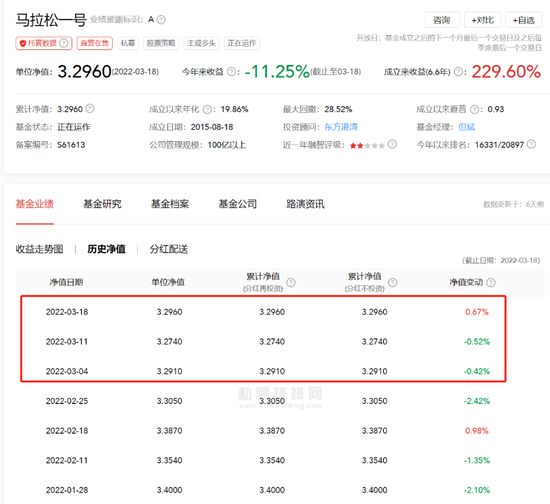The image size is (550, 504).
Task: Open the 路演资讯 tab
Action: click(306, 204)
